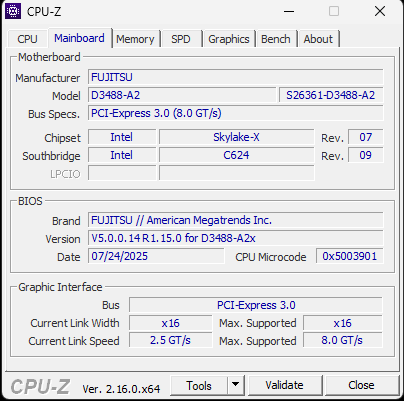The width and height of the screenshot is (404, 401).
Task: Select the Mainboard tab
Action: tap(79, 38)
